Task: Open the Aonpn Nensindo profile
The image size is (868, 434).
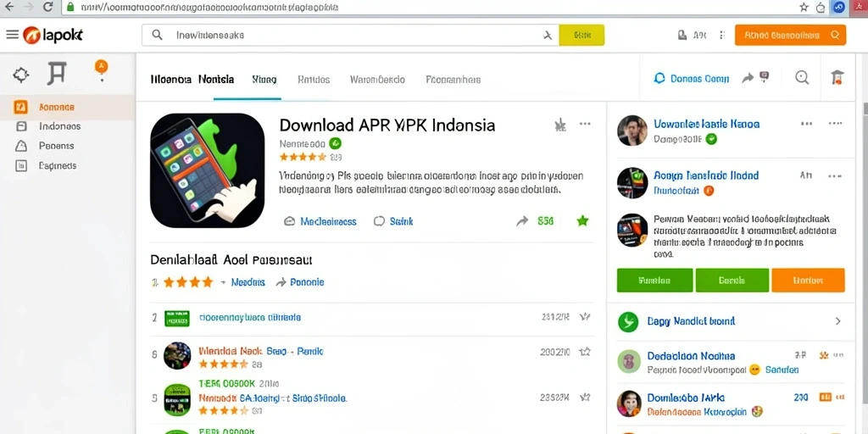Action: click(x=706, y=175)
